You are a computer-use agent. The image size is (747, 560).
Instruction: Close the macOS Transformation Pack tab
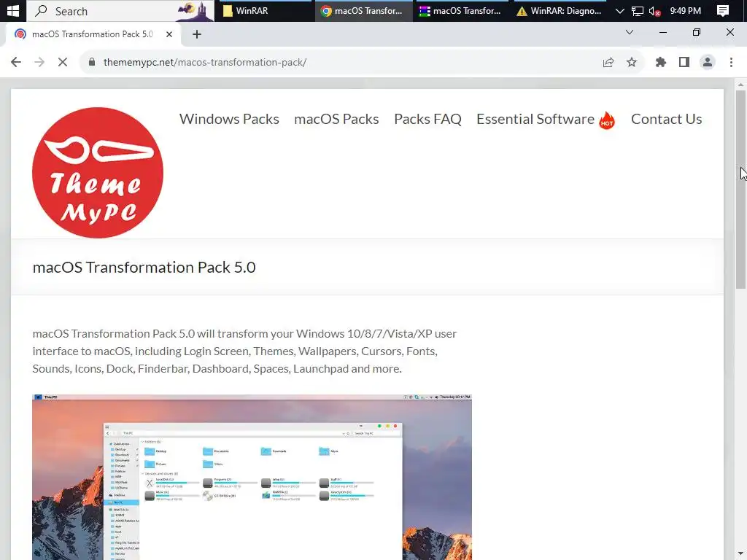tap(169, 34)
